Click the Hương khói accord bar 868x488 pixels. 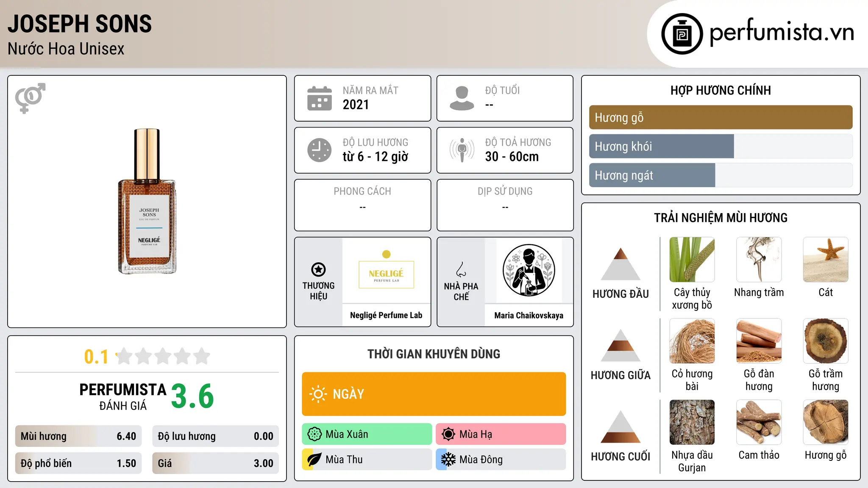pyautogui.click(x=721, y=146)
